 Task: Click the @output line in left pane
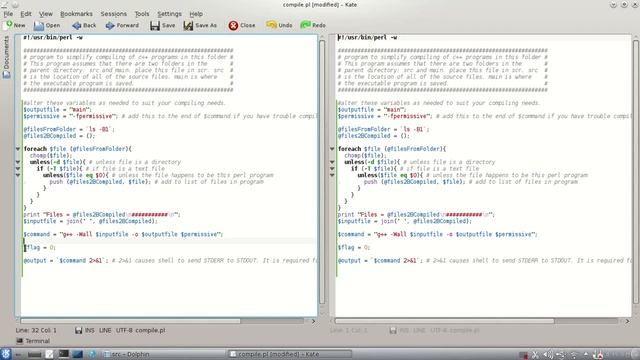coord(171,260)
